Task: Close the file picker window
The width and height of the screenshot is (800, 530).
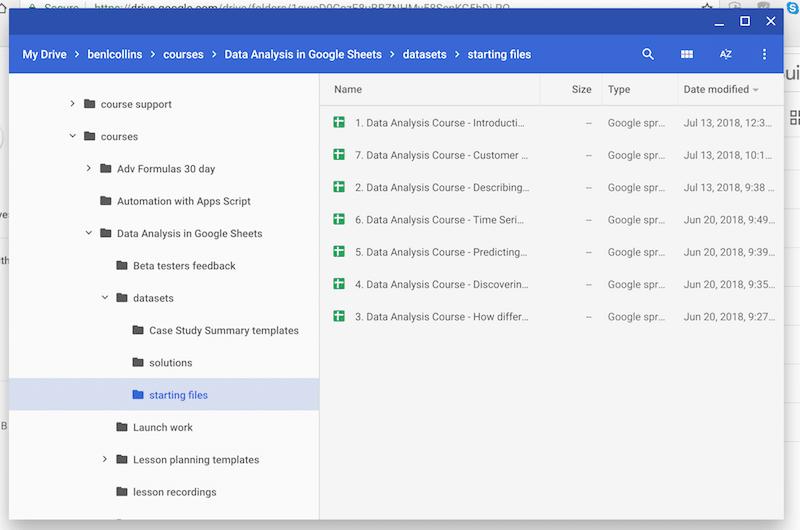Action: [x=771, y=21]
